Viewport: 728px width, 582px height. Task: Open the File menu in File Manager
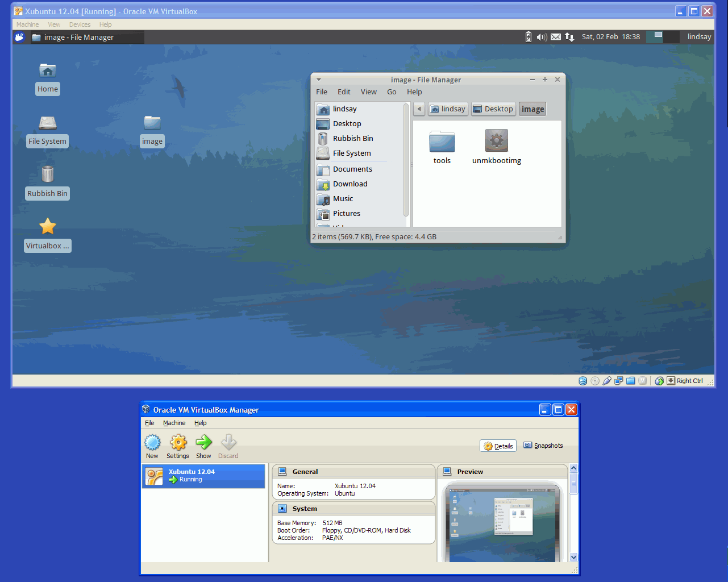coord(322,92)
